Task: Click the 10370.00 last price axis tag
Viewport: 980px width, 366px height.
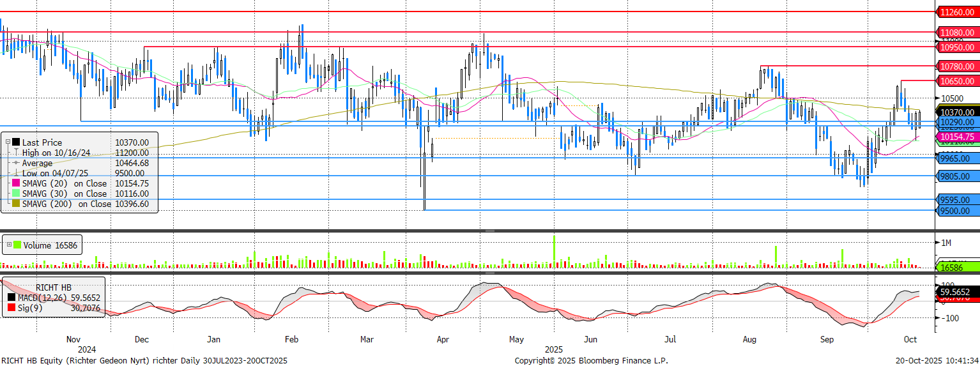Action: [956, 112]
